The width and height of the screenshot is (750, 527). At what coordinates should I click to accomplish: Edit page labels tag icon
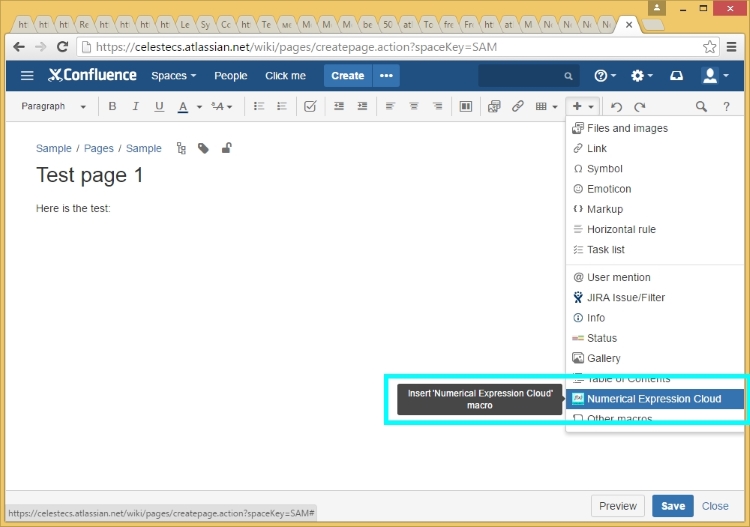click(x=203, y=148)
